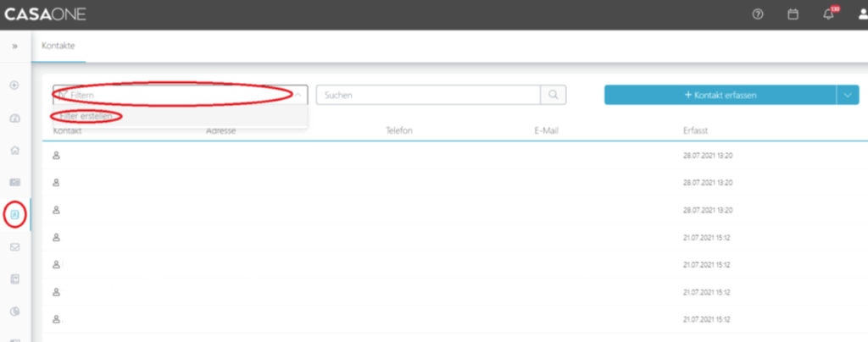Open the calendar icon in top bar

tap(793, 14)
